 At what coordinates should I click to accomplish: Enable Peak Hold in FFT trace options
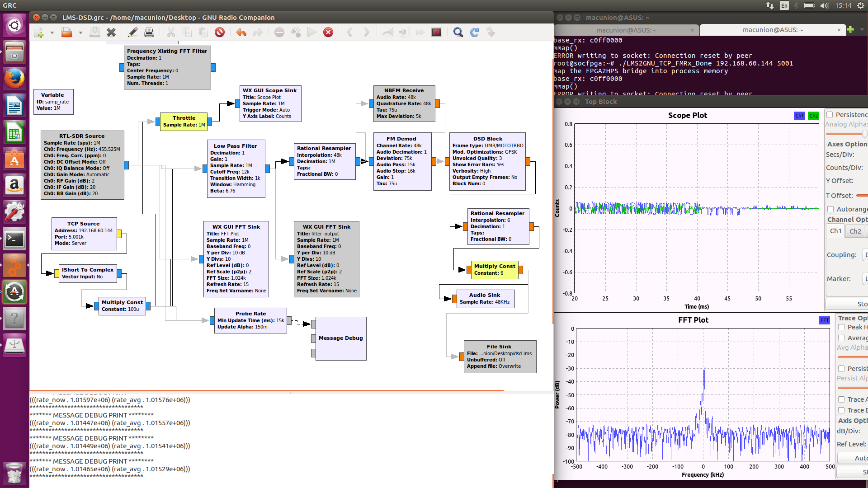pos(841,327)
